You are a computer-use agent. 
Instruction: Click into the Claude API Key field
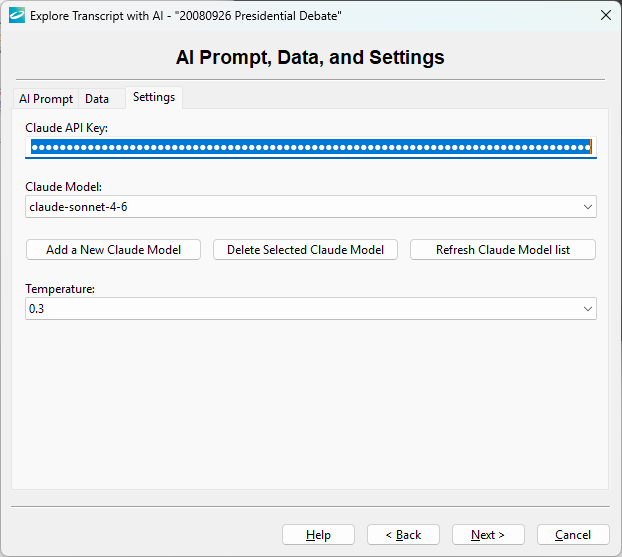tap(310, 147)
